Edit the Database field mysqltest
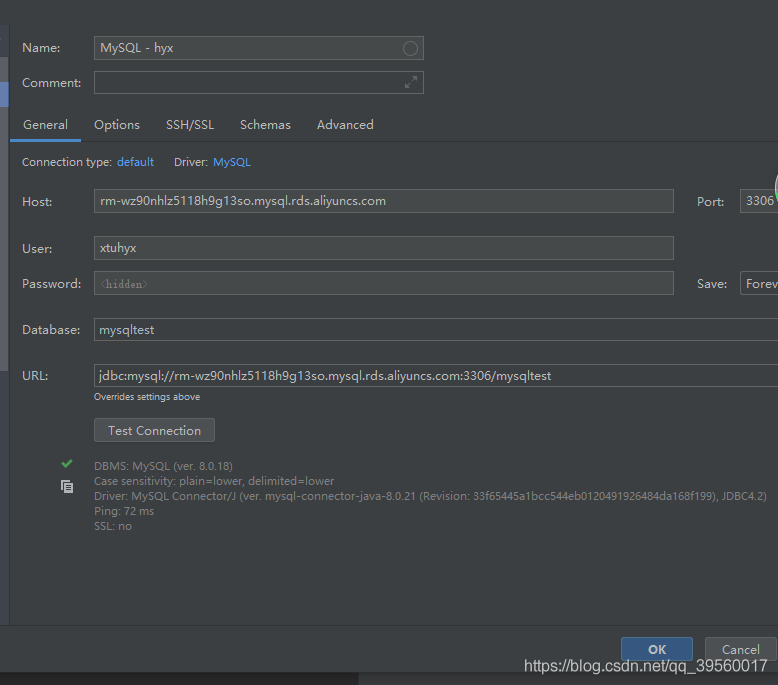The width and height of the screenshot is (778, 685). pyautogui.click(x=436, y=330)
